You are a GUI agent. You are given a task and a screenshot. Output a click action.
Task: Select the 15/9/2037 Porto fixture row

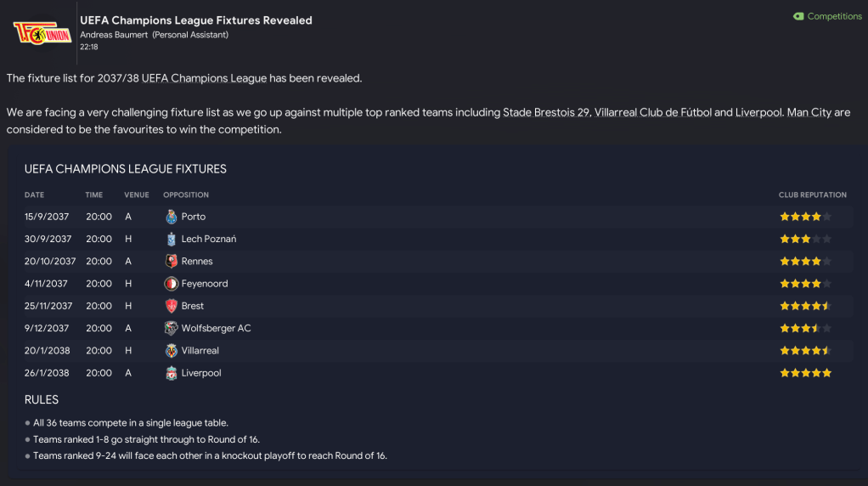(x=425, y=217)
